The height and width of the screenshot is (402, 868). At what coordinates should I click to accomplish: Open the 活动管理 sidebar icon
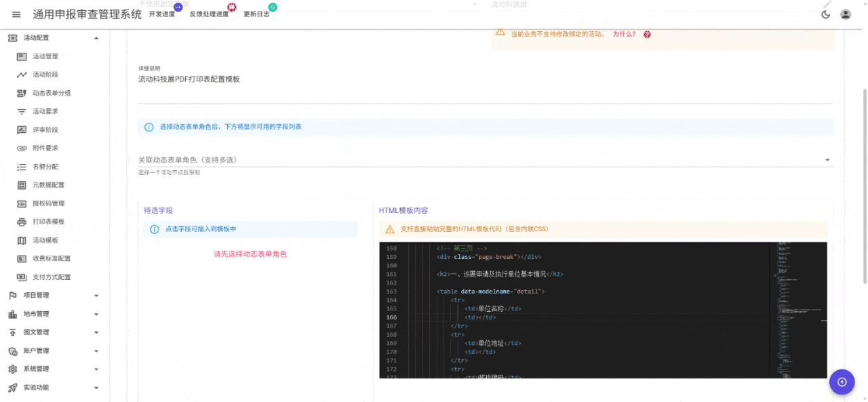(22, 56)
